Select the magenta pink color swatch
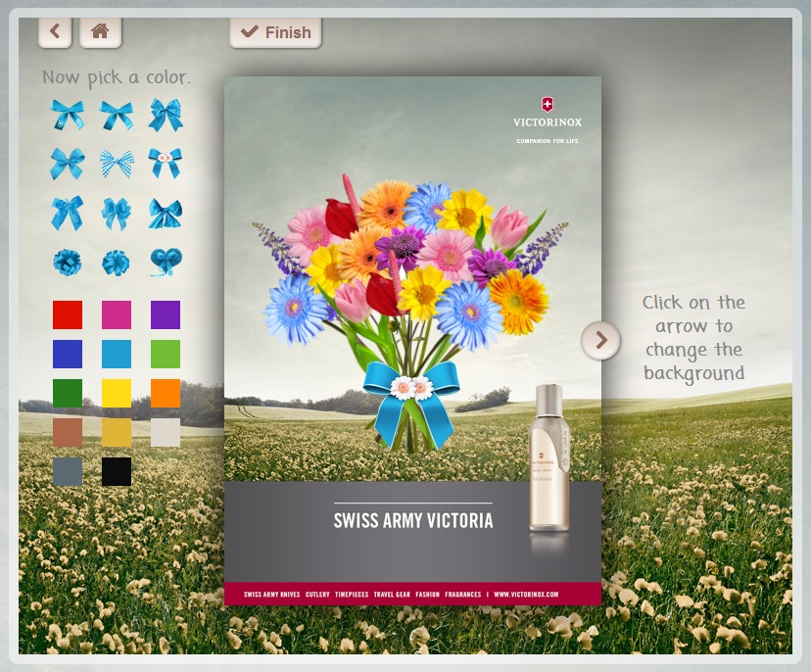811x672 pixels. (x=117, y=314)
